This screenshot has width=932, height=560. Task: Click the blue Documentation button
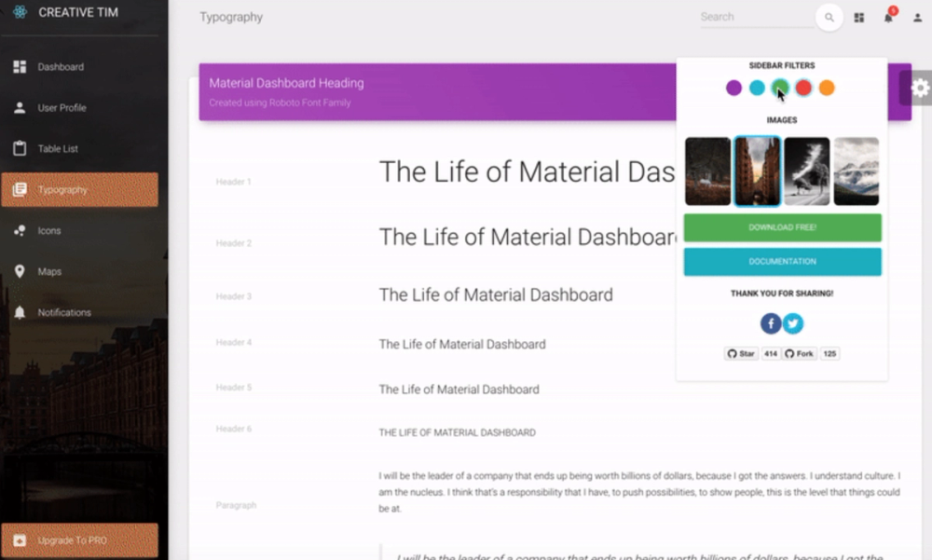click(782, 262)
